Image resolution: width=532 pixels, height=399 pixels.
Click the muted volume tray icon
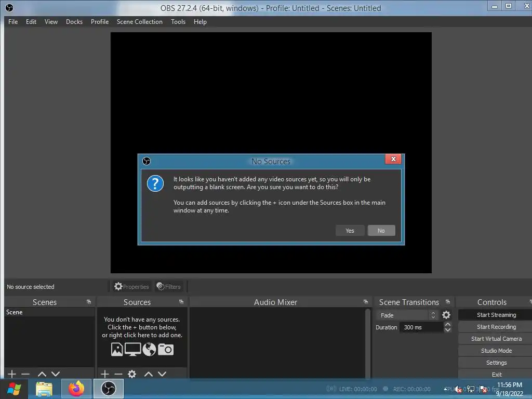click(x=458, y=389)
